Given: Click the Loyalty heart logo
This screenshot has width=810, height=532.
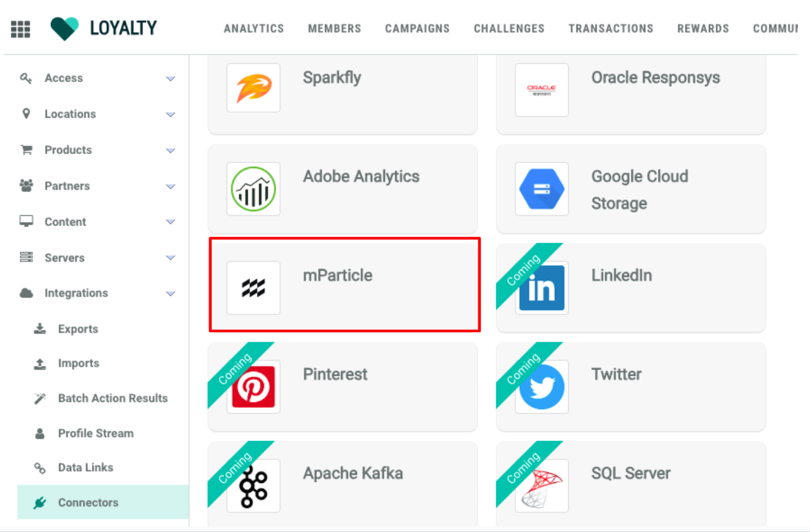Looking at the screenshot, I should click(x=64, y=29).
